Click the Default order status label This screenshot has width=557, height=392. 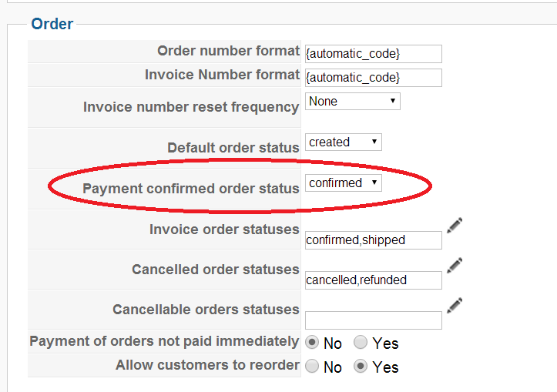point(233,147)
